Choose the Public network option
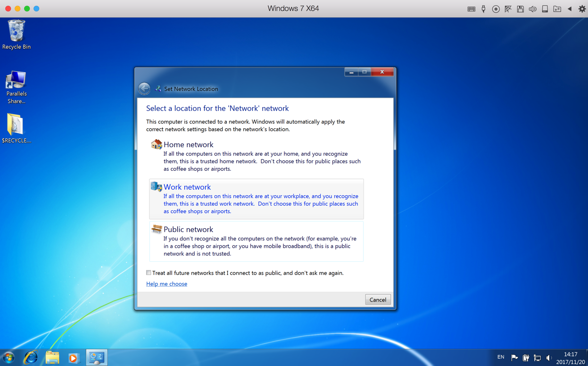Viewport: 588px width, 366px height. point(256,241)
